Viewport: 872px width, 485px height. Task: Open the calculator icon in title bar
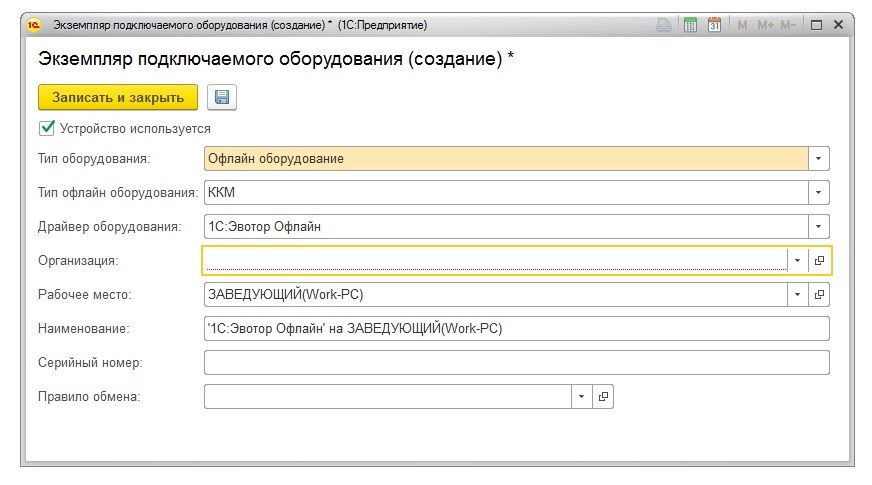point(690,25)
